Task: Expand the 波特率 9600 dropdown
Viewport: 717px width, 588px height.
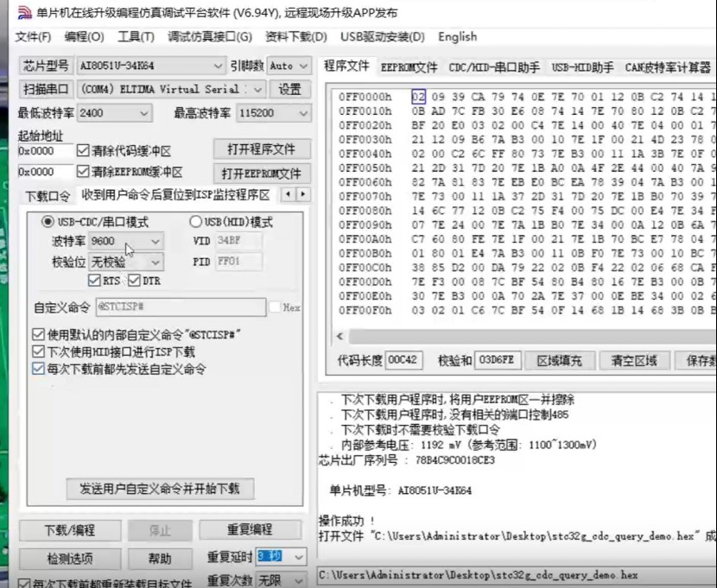Action: (x=155, y=241)
